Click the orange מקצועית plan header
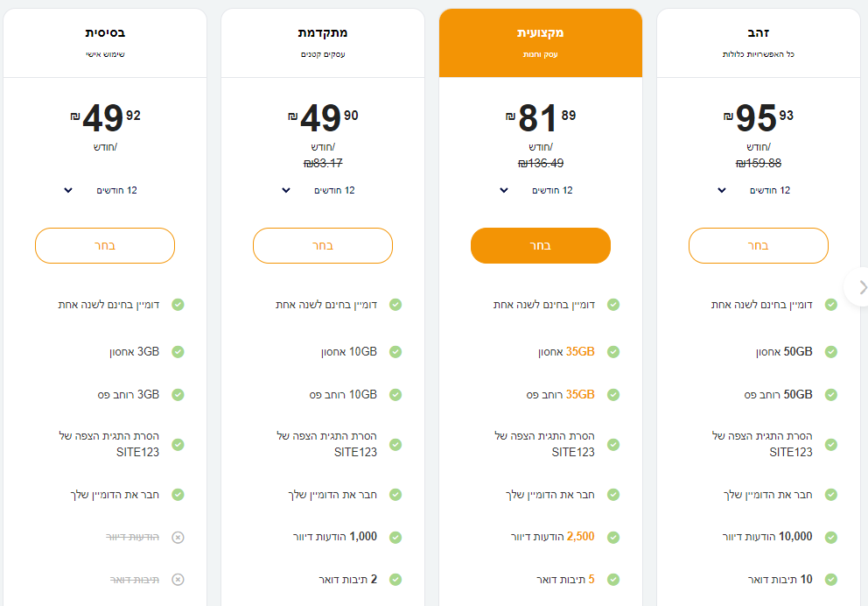Image resolution: width=868 pixels, height=606 pixels. tap(541, 42)
